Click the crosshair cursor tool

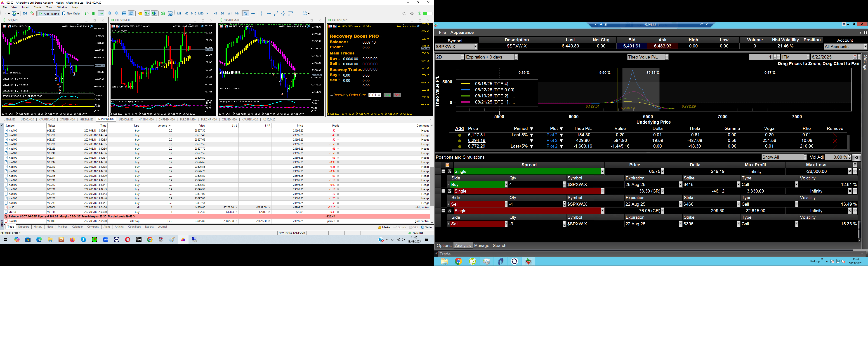(253, 14)
